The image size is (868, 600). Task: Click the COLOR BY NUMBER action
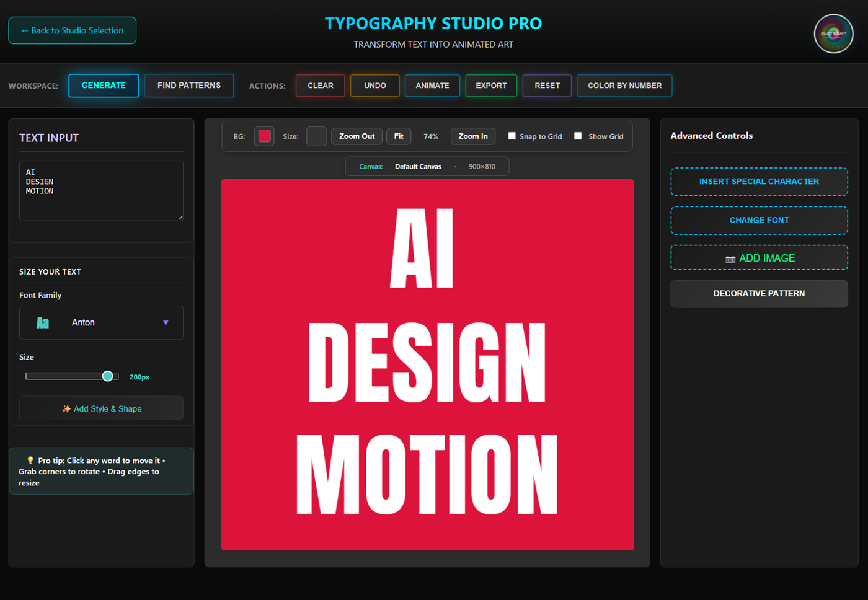click(624, 86)
